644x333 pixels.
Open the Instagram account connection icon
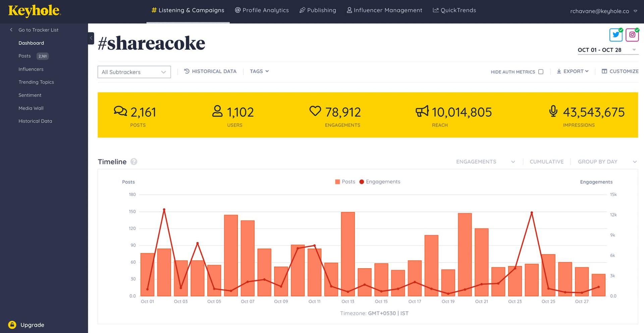632,35
